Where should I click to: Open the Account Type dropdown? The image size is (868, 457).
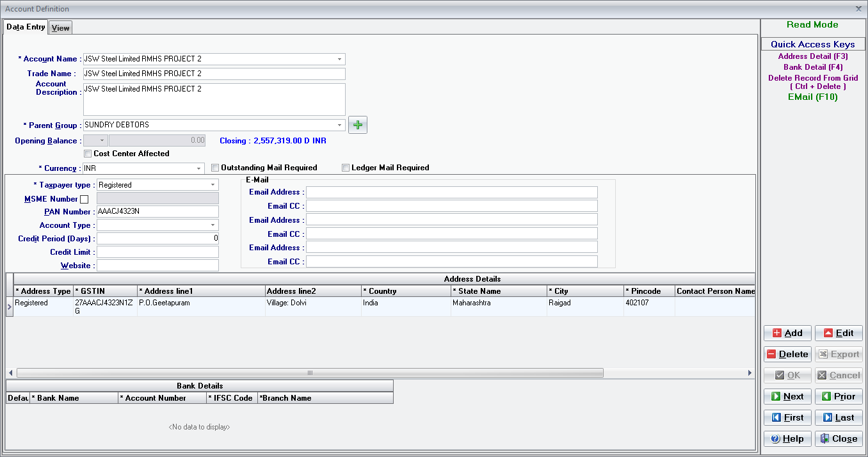pos(213,225)
